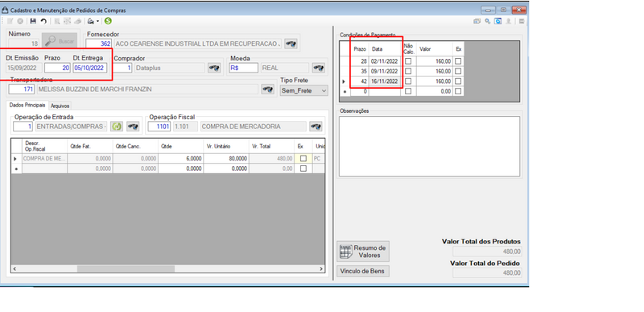
Task: Select the row marker of COMPRA DE ME... row
Action: 16,158
